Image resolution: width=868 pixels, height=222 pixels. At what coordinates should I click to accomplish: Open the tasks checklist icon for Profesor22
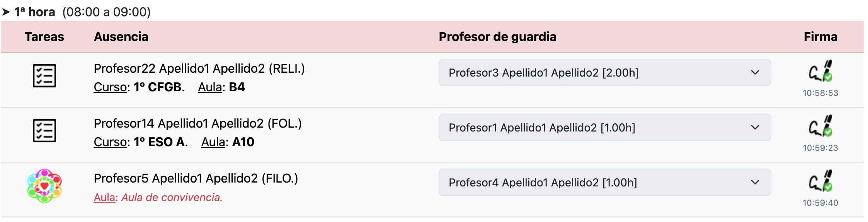(x=44, y=76)
